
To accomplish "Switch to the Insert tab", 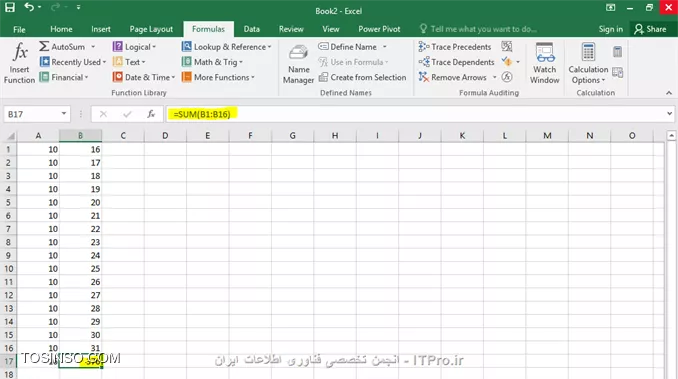I will (x=101, y=29).
